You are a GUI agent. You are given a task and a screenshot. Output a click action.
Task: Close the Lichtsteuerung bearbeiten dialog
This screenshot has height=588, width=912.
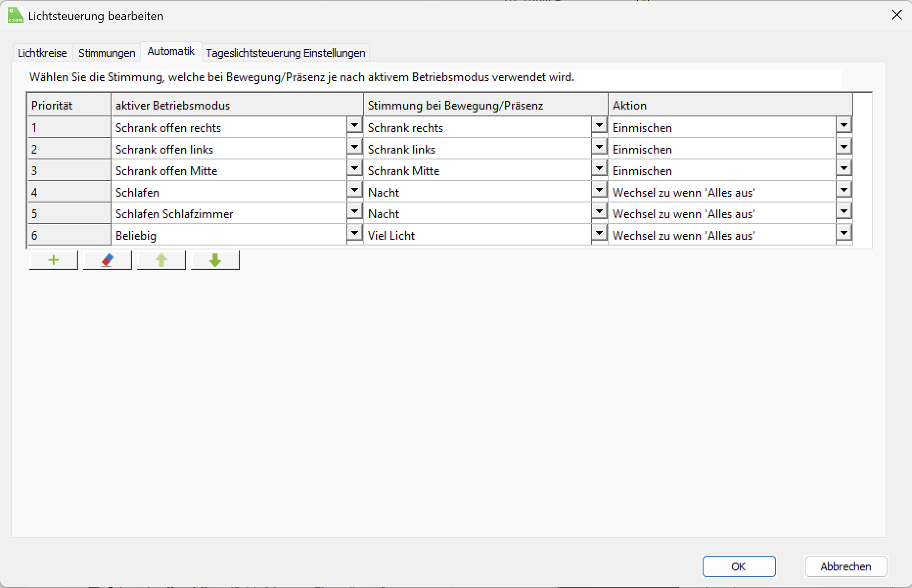896,15
